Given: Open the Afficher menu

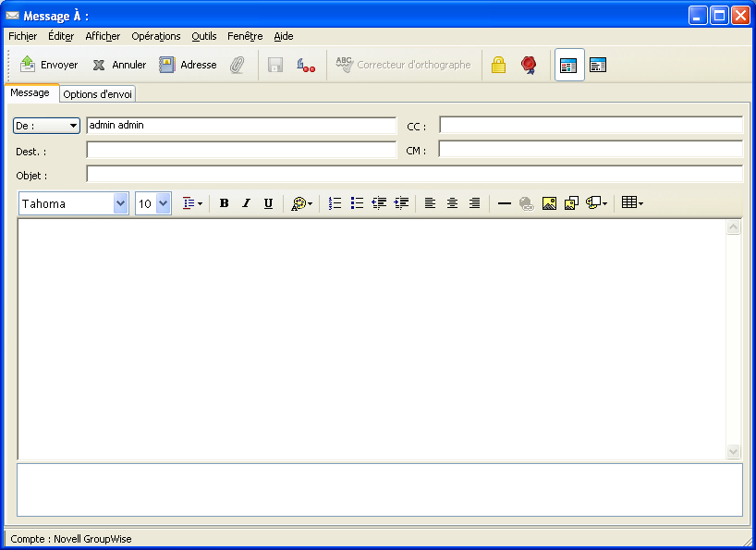Looking at the screenshot, I should click(x=103, y=36).
